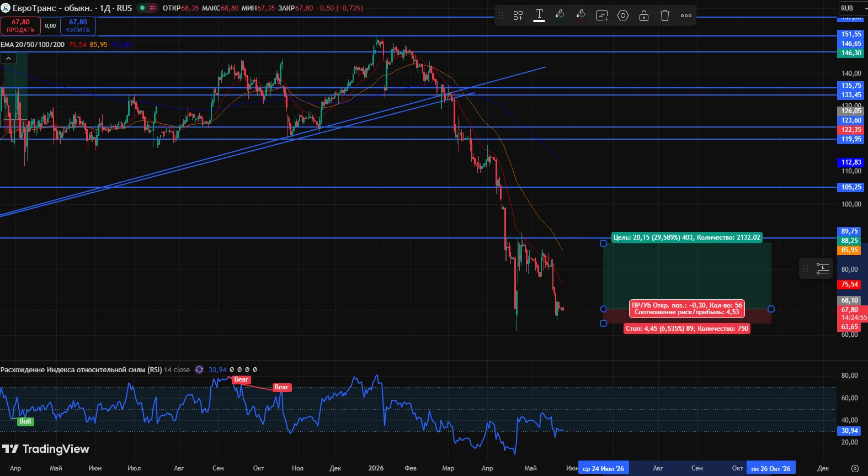Viewport: 868px width, 476px height.
Task: Open the three-dots more options menu
Action: click(686, 15)
